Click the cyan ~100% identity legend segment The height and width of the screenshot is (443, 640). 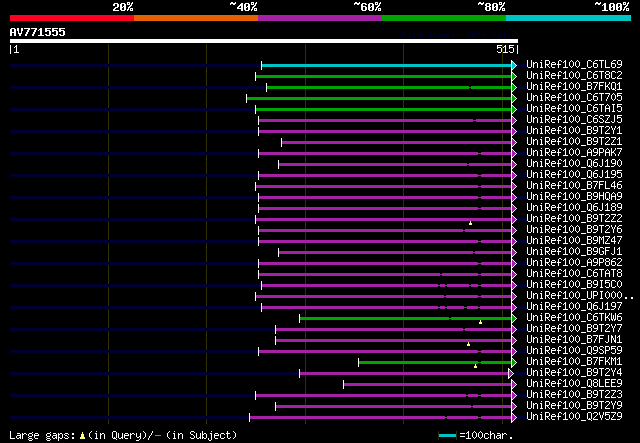coord(569,18)
